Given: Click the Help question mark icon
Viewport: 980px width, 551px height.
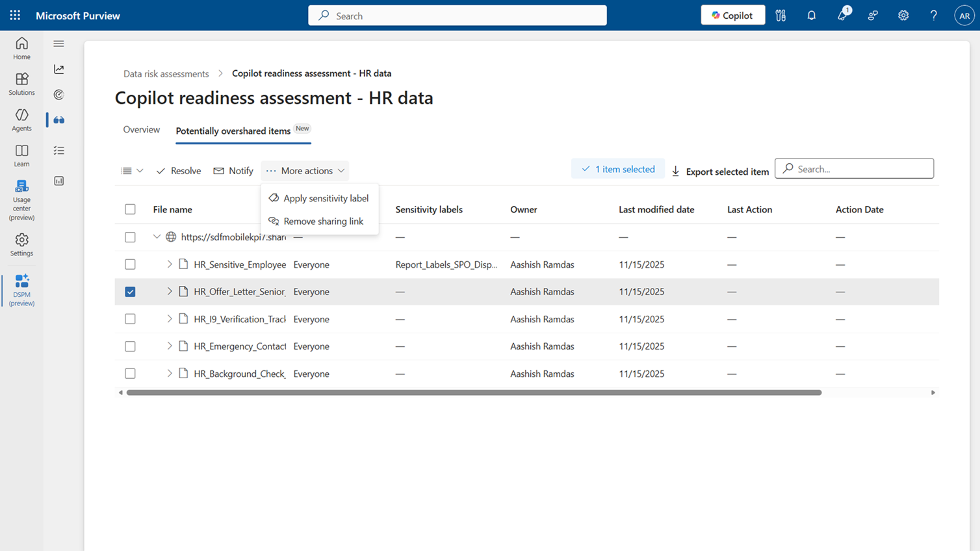Looking at the screenshot, I should (x=933, y=16).
